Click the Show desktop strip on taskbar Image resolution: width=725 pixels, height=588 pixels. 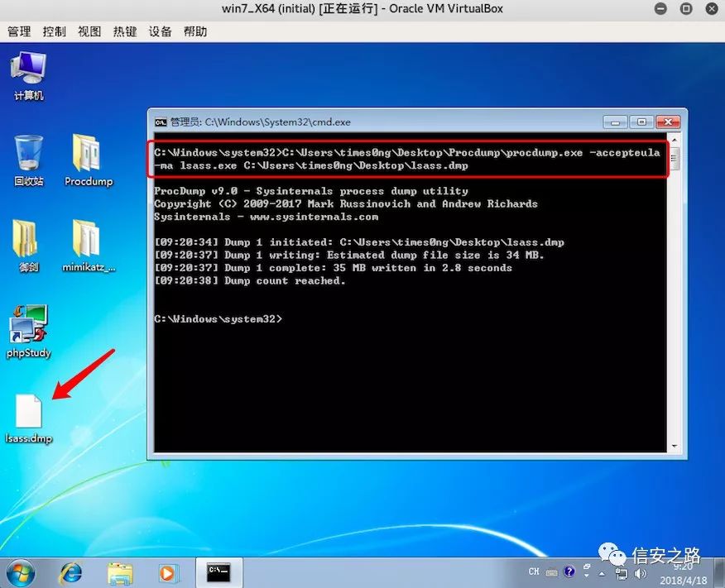719,573
